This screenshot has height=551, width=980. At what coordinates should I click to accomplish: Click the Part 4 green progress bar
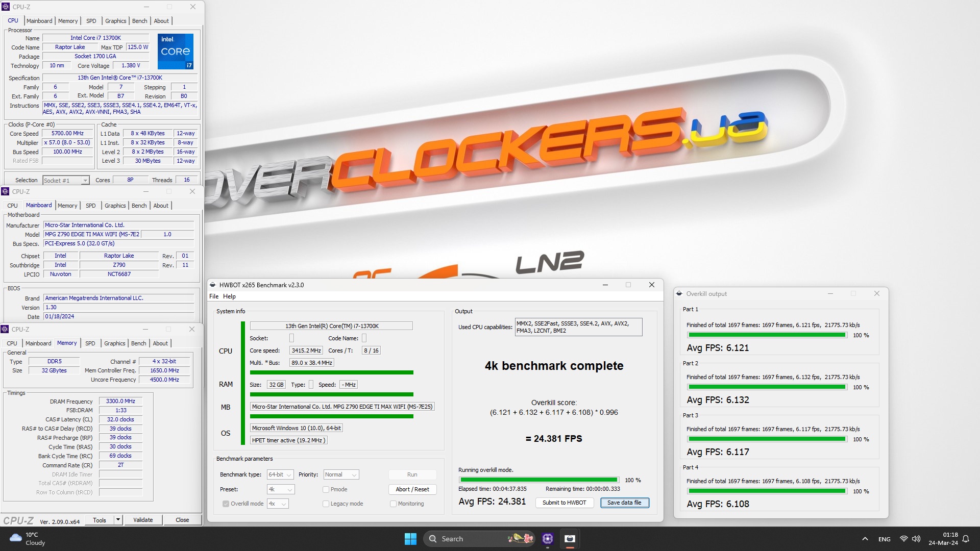767,491
